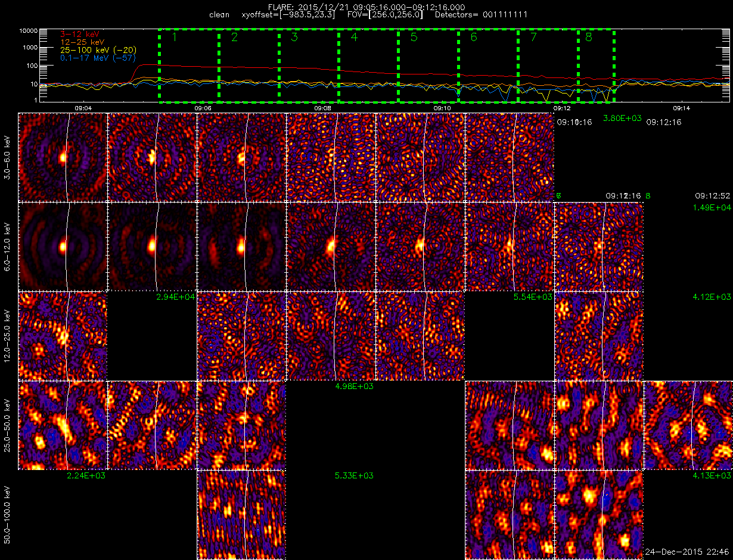
Task: Click the green value 4.98E+03
Action: 354,386
